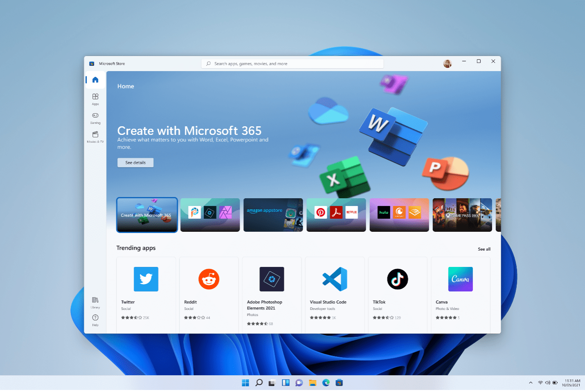
Task: Click the See details button
Action: click(135, 162)
